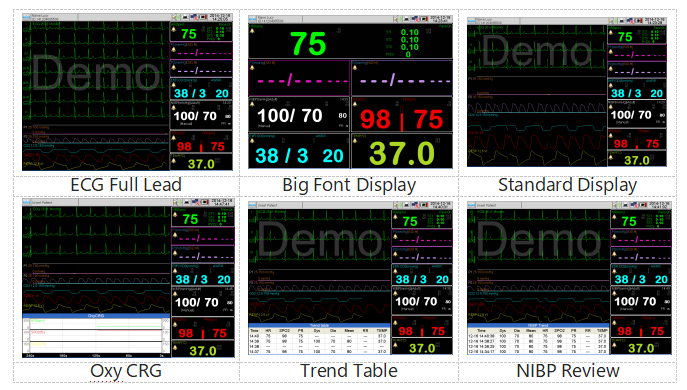
Task: Click HR alarm bell in Trend Table screen
Action: (395, 217)
